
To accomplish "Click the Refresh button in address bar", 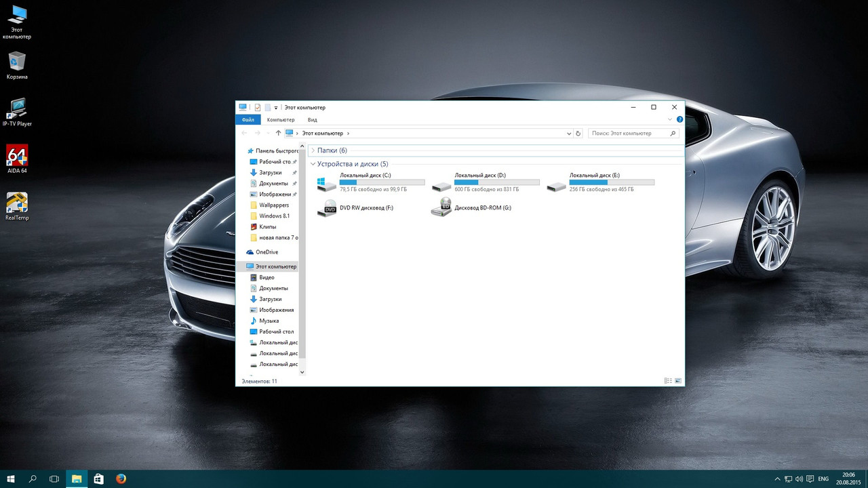I will [578, 134].
